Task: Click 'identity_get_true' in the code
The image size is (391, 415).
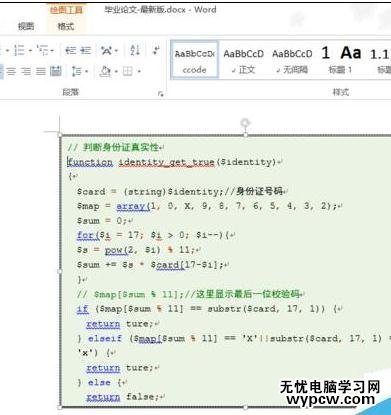Action: tap(166, 162)
